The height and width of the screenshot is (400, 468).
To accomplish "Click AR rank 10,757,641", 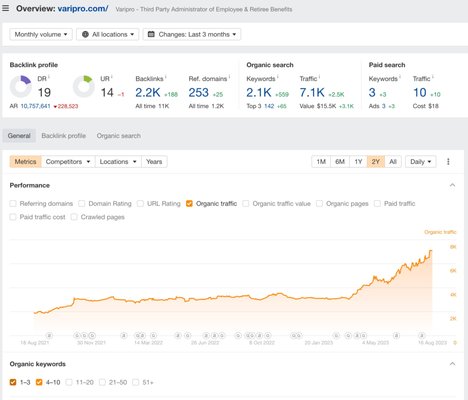I will click(x=35, y=106).
